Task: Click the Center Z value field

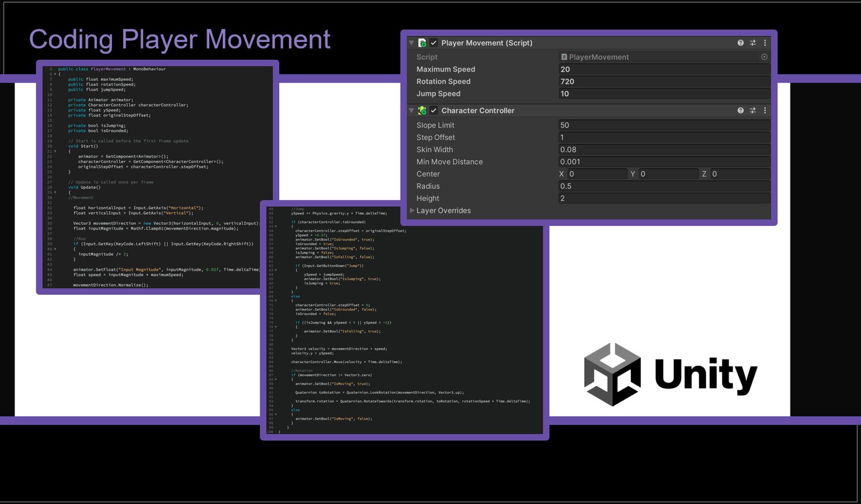Action: pos(740,174)
